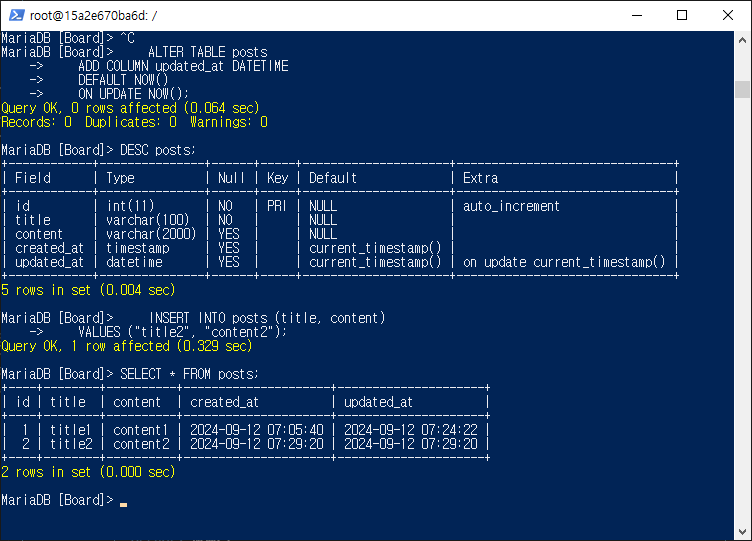Click the 'ADD COLUMN updated_at DATETIME' line
Screen dimensions: 752x541
click(x=183, y=66)
